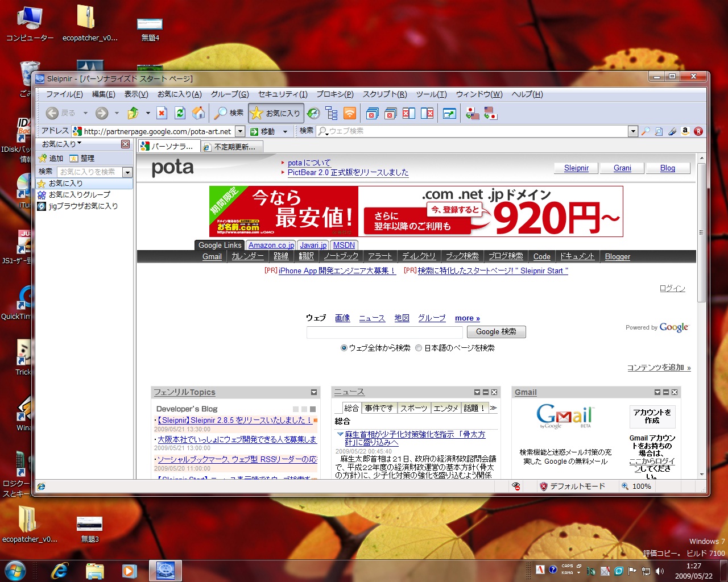Image resolution: width=728 pixels, height=582 pixels.
Task: Stop page loading with red X icon
Action: click(x=162, y=113)
